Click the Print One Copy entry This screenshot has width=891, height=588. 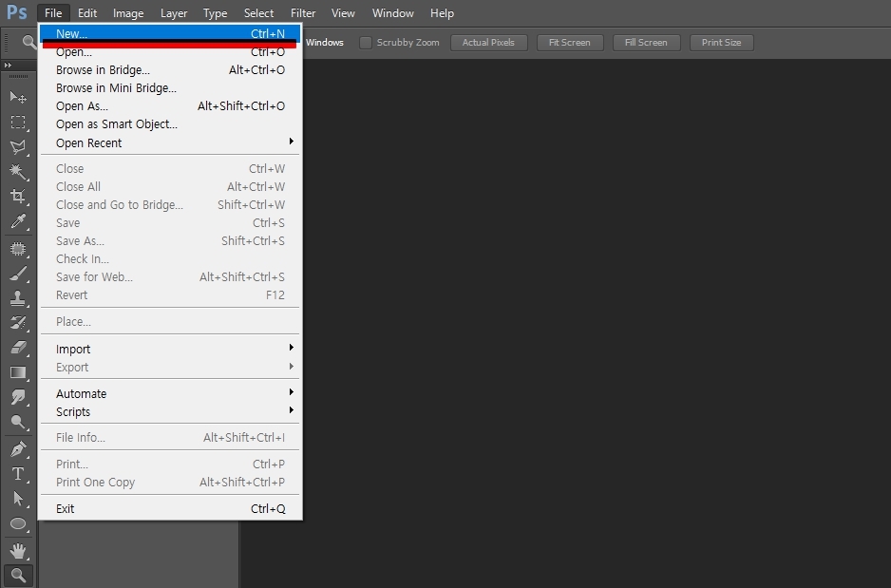[170, 483]
